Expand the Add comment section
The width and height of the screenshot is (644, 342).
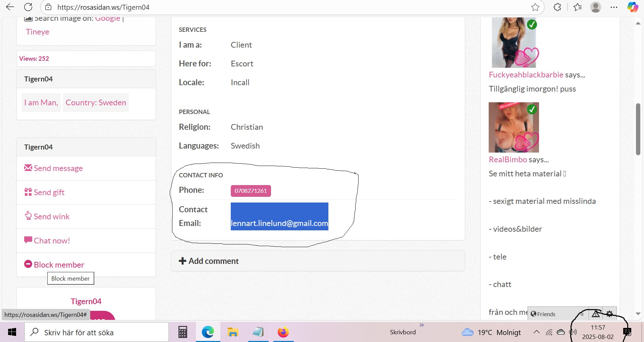[209, 261]
